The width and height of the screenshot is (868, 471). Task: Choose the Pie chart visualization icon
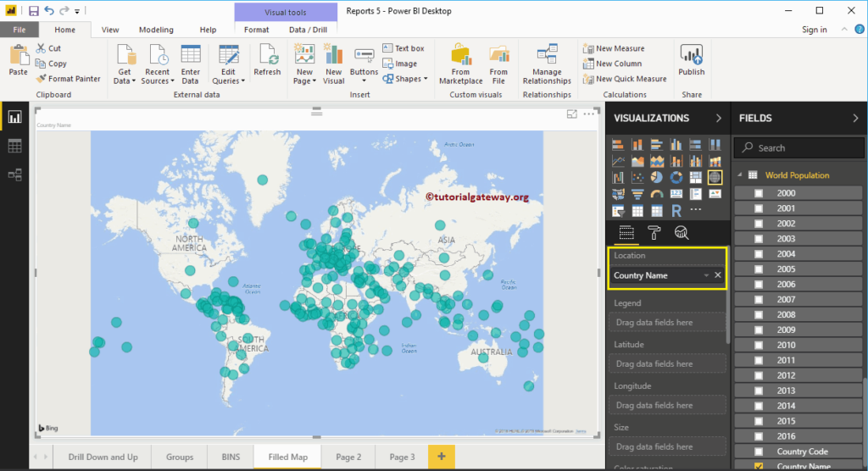tap(657, 177)
